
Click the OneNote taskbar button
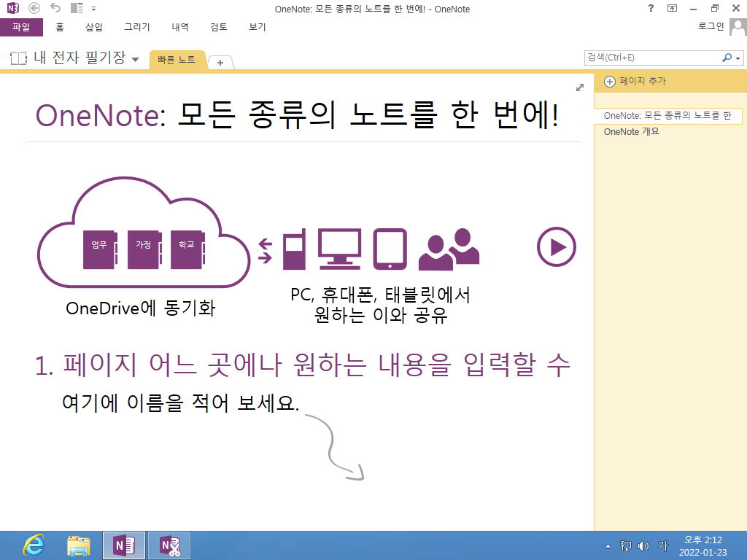pos(124,545)
